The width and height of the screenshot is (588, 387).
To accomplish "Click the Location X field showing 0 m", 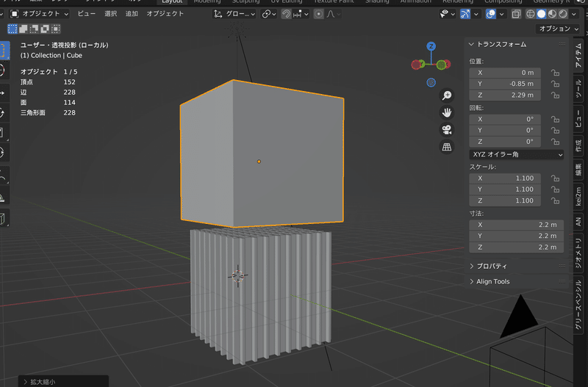I will 505,73.
